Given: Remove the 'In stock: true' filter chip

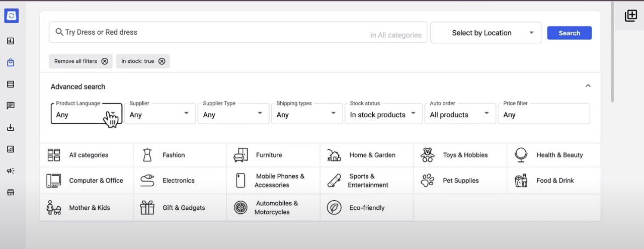Looking at the screenshot, I should [x=162, y=61].
